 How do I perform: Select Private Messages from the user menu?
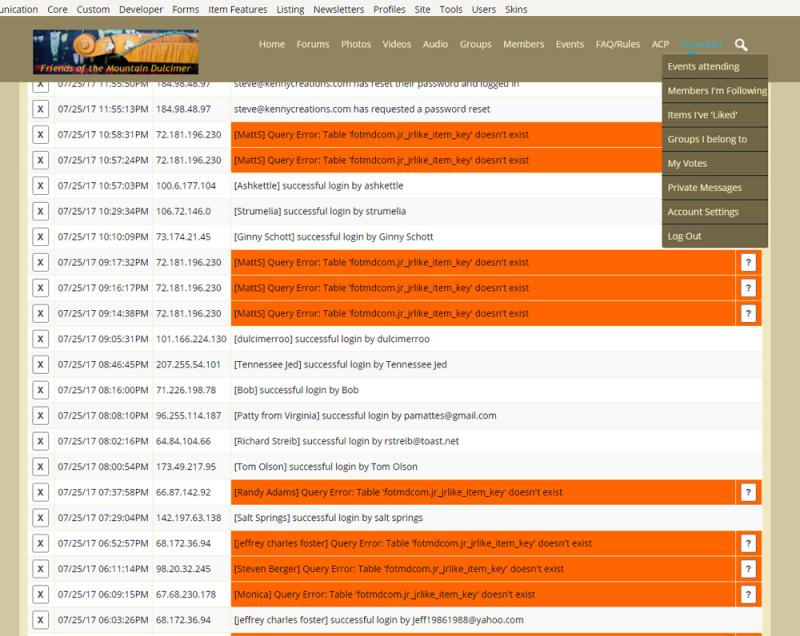pyautogui.click(x=704, y=188)
